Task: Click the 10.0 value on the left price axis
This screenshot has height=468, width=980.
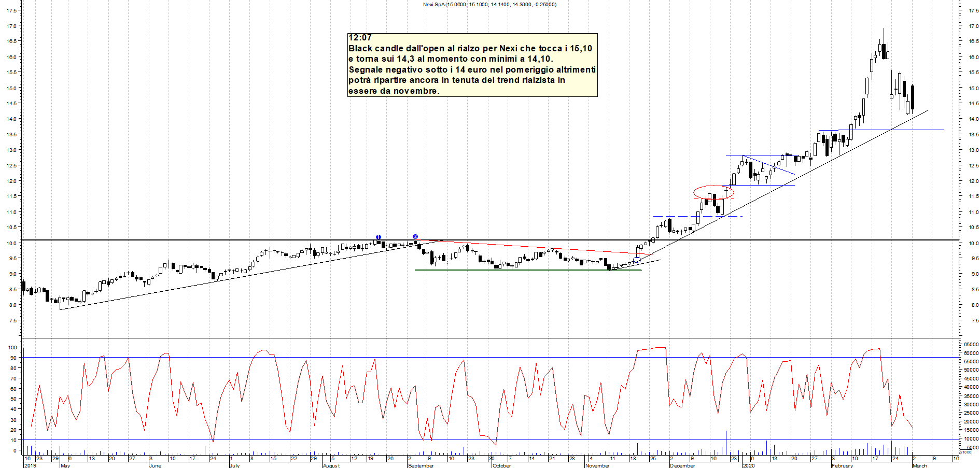Action: point(12,243)
